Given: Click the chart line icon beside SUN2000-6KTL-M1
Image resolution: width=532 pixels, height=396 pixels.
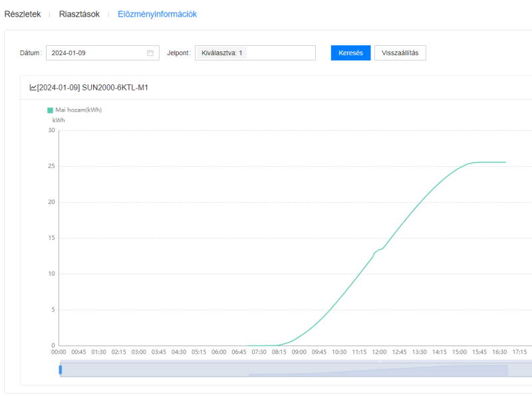Looking at the screenshot, I should (33, 87).
